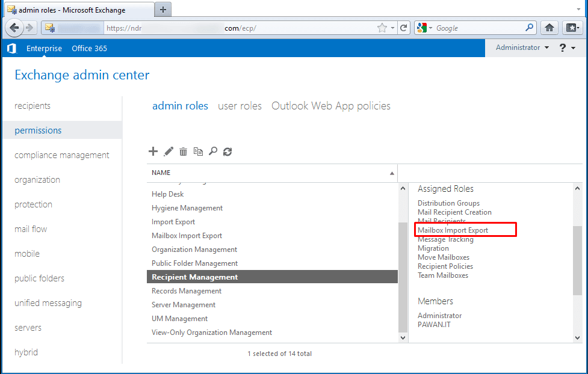588x374 pixels.
Task: Select View-Only Organization Management role group
Action: click(272, 333)
